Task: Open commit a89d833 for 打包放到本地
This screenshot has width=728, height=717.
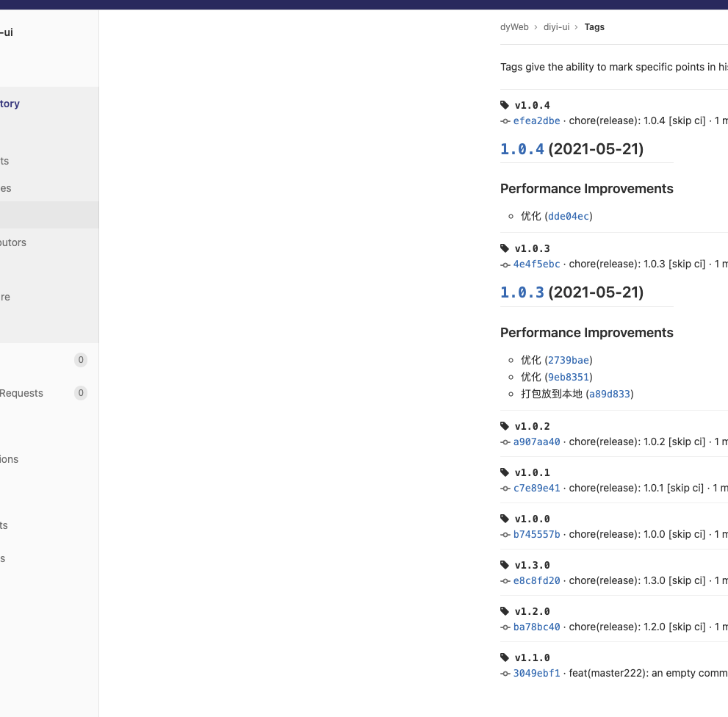Action: point(610,394)
